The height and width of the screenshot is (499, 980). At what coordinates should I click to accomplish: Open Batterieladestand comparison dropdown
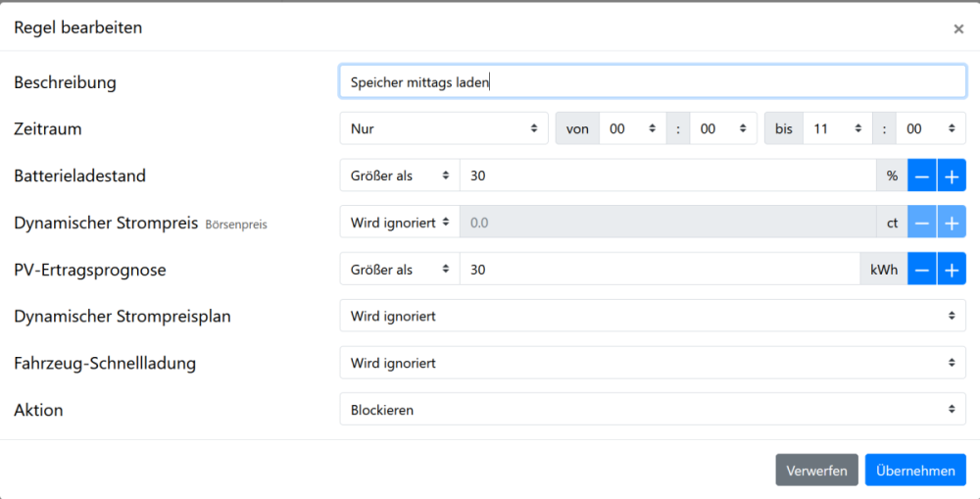point(399,175)
